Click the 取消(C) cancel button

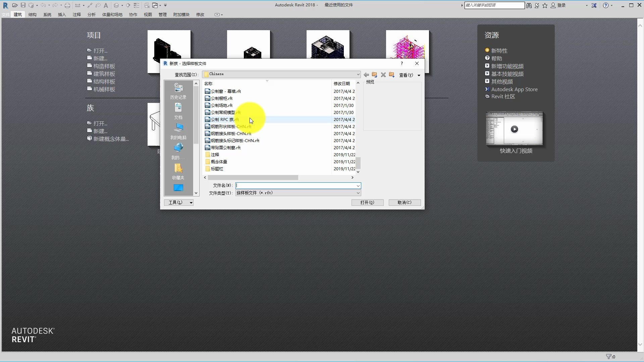(405, 202)
